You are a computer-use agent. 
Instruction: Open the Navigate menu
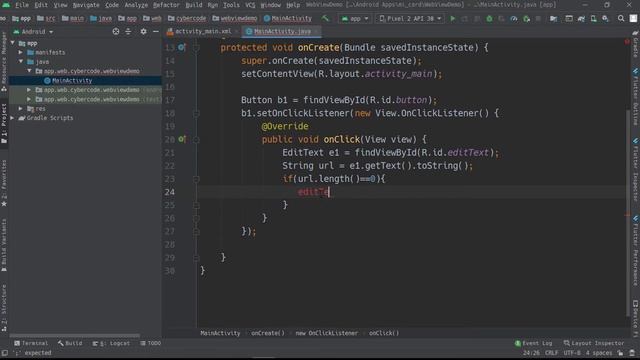86,5
